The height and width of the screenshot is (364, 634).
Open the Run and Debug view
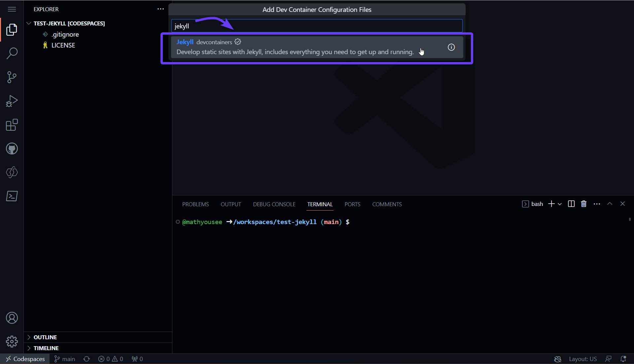[12, 101]
